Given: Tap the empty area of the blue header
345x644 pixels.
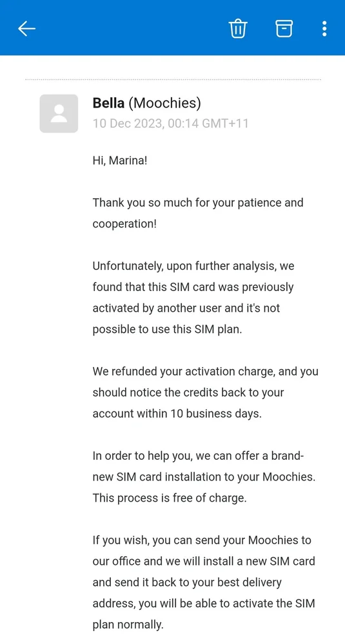Looking at the screenshot, I should click(x=132, y=28).
